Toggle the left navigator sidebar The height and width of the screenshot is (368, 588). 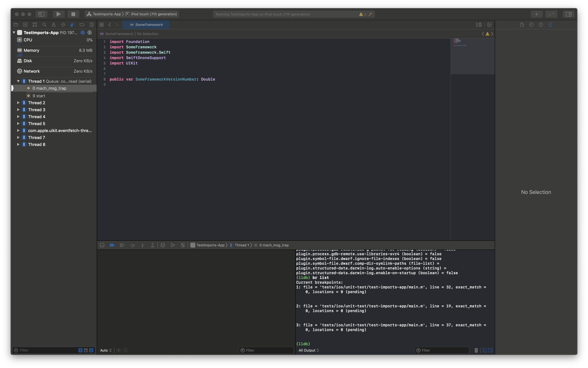click(41, 14)
